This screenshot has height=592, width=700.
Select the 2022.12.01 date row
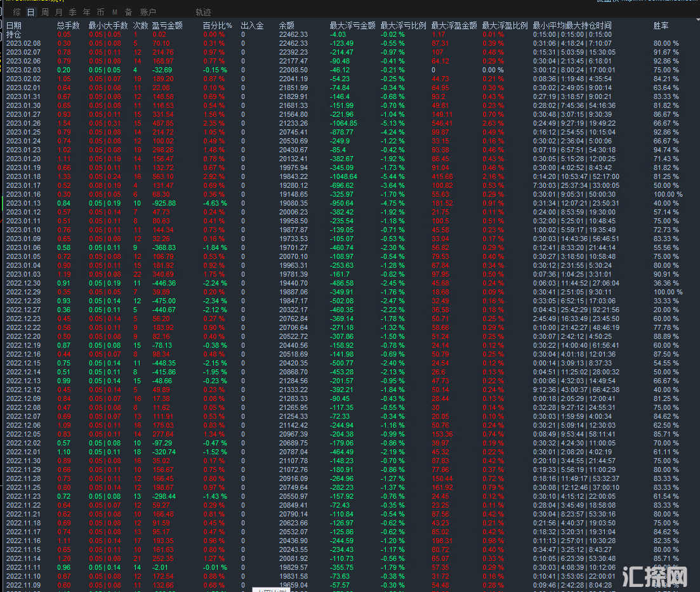click(x=23, y=452)
